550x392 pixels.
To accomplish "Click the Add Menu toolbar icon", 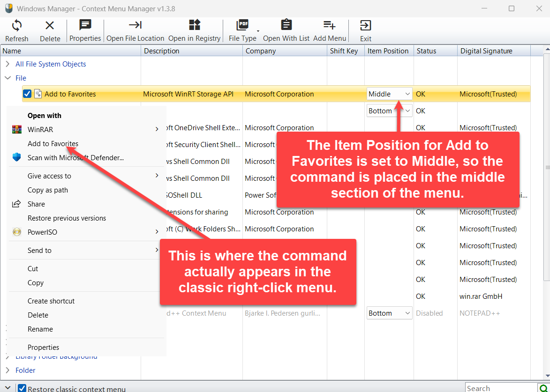I will click(x=329, y=25).
